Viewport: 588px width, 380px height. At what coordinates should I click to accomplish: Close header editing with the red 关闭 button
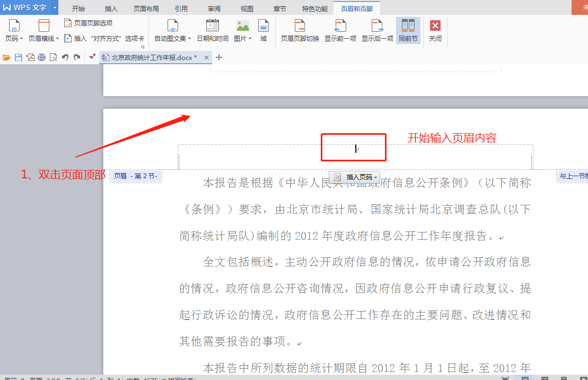pos(435,31)
